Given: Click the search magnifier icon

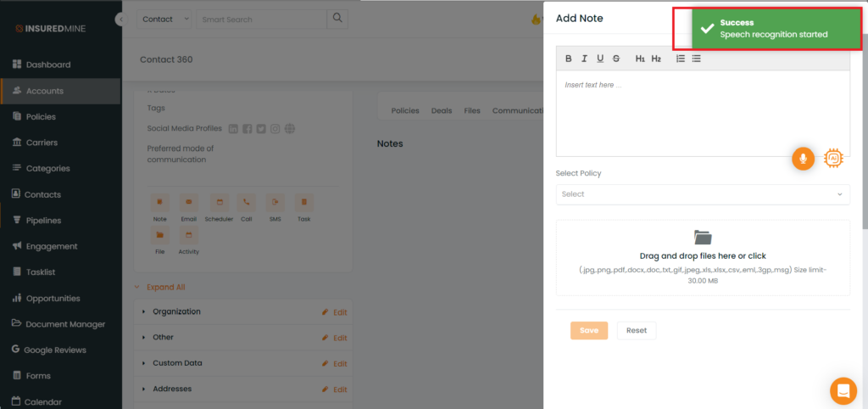Looking at the screenshot, I should (337, 19).
